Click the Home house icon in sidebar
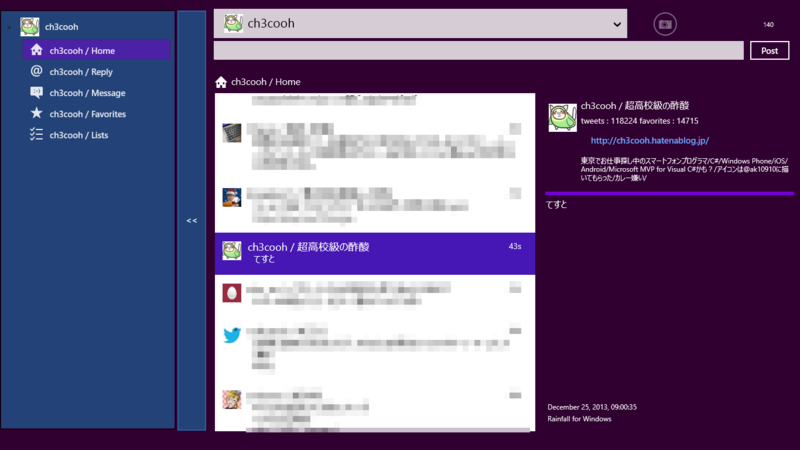This screenshot has height=450, width=800. point(36,50)
